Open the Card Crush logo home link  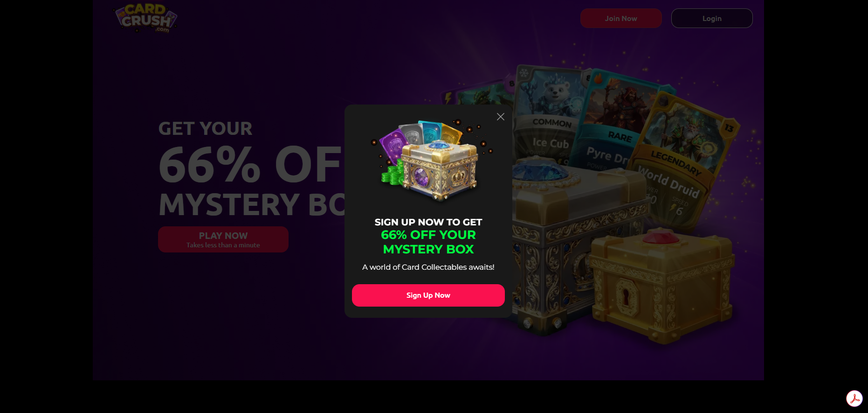(x=146, y=18)
